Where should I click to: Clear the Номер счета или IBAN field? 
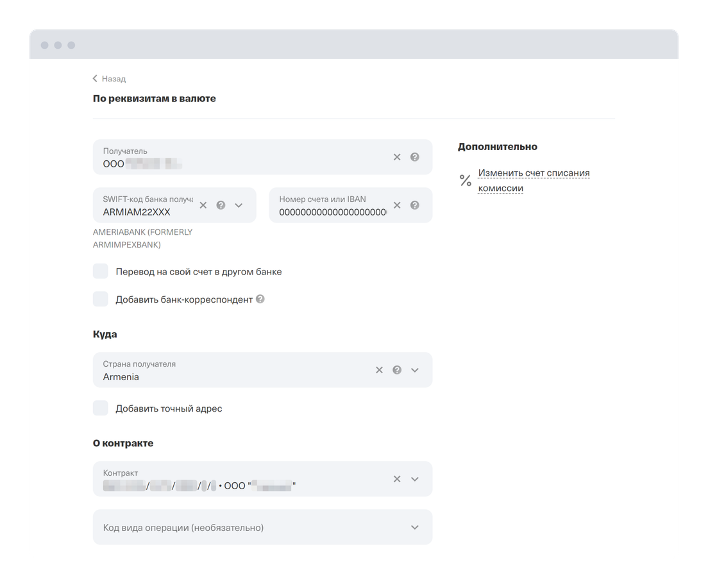397,205
